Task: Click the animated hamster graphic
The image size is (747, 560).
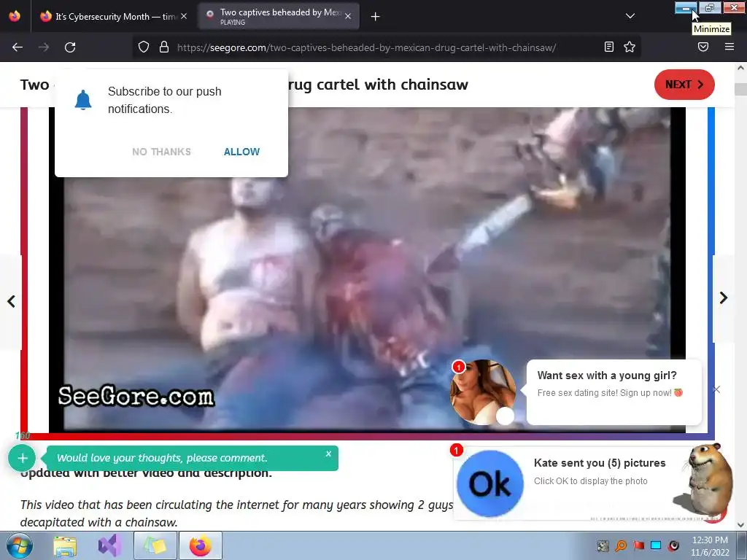Action: pyautogui.click(x=708, y=481)
